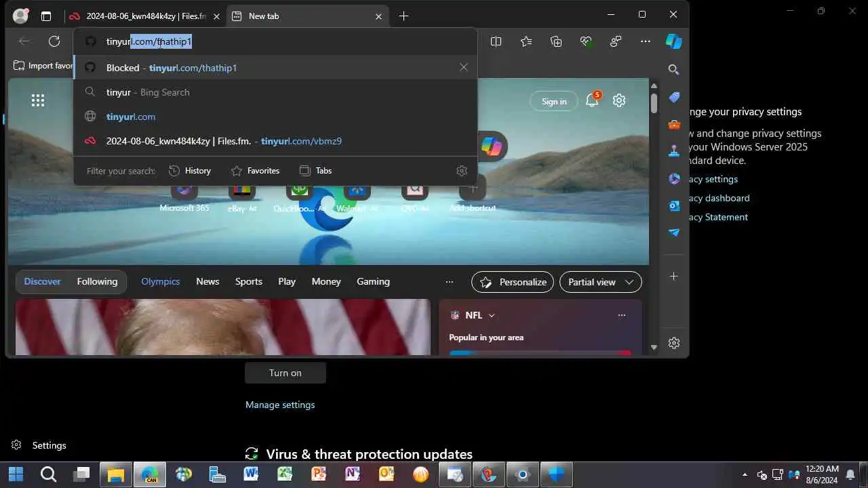Open the Favorites star toolbar icon

point(526,41)
